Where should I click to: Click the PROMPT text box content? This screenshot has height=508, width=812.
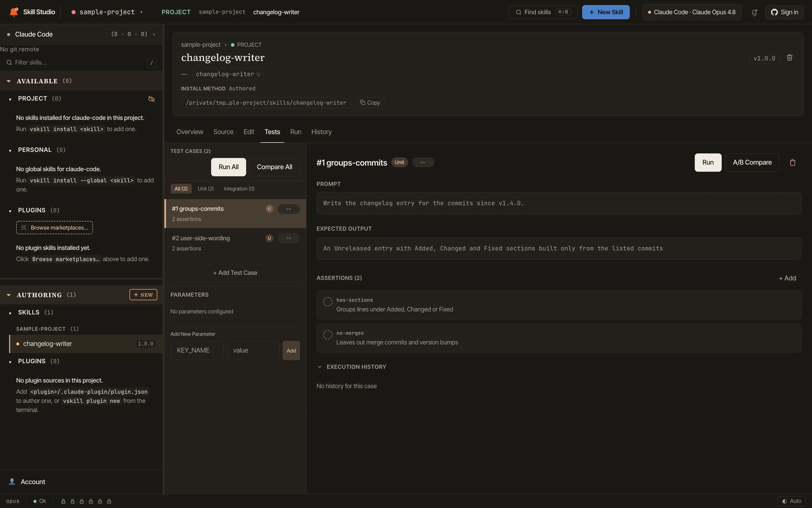[x=559, y=203]
